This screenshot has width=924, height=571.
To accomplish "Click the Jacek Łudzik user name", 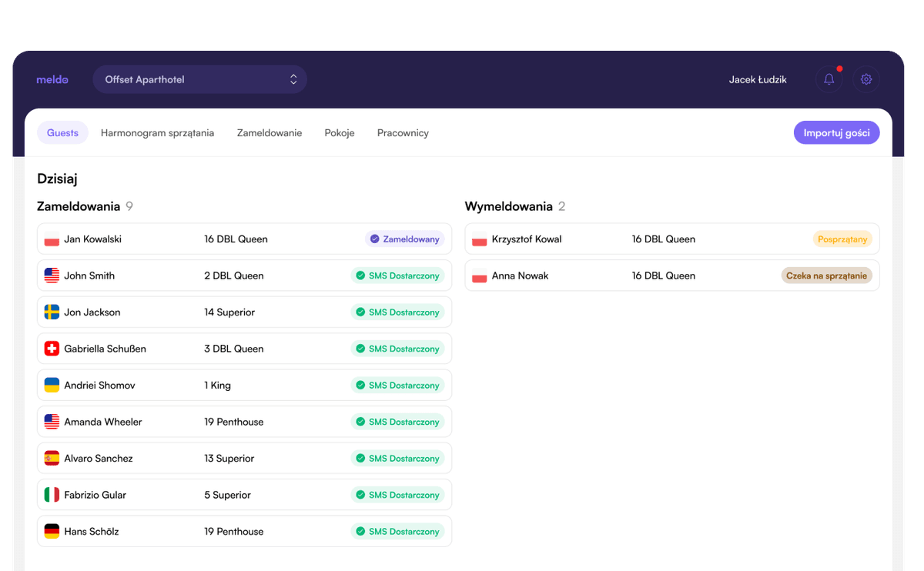I will 758,79.
